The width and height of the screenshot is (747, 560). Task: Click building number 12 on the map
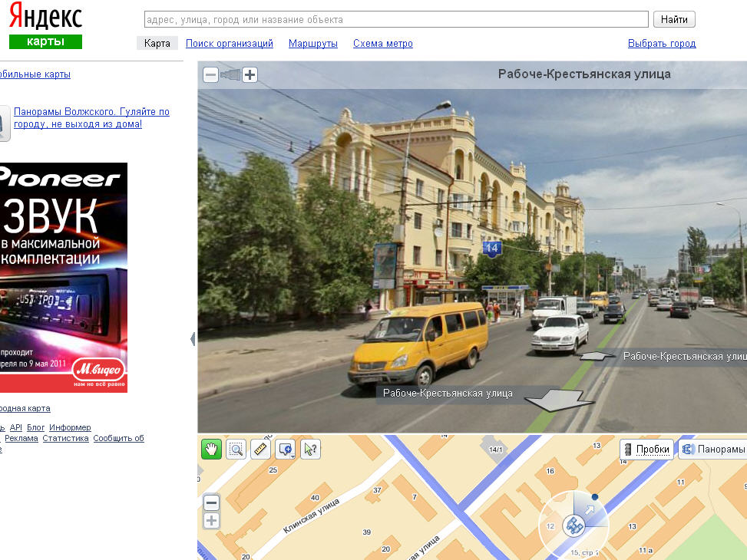coord(550,526)
